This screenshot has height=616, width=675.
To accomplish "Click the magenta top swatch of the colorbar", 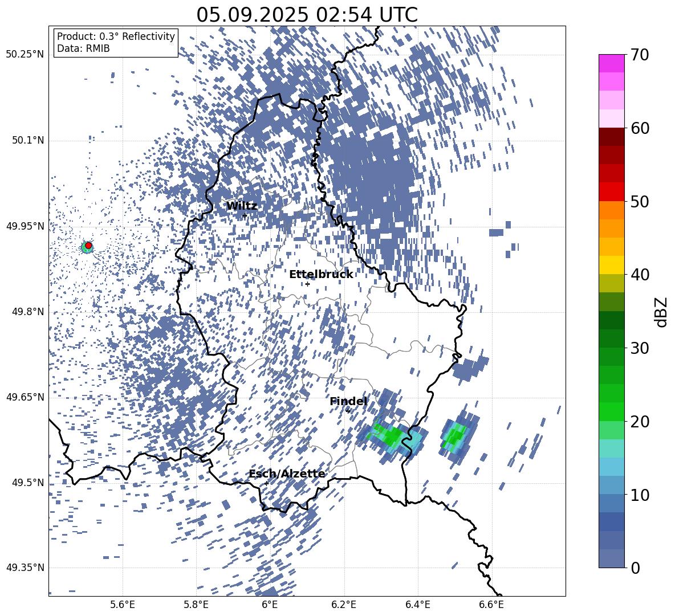I will (611, 64).
